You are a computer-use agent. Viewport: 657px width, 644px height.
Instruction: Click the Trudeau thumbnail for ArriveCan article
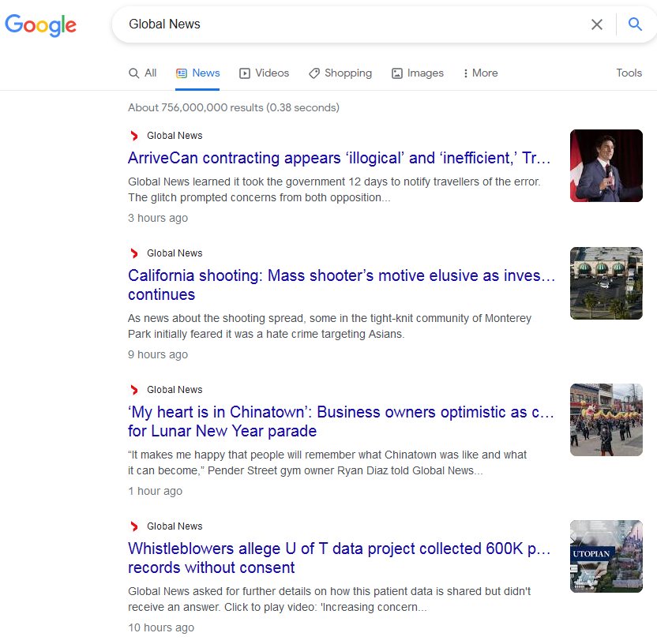click(x=606, y=166)
